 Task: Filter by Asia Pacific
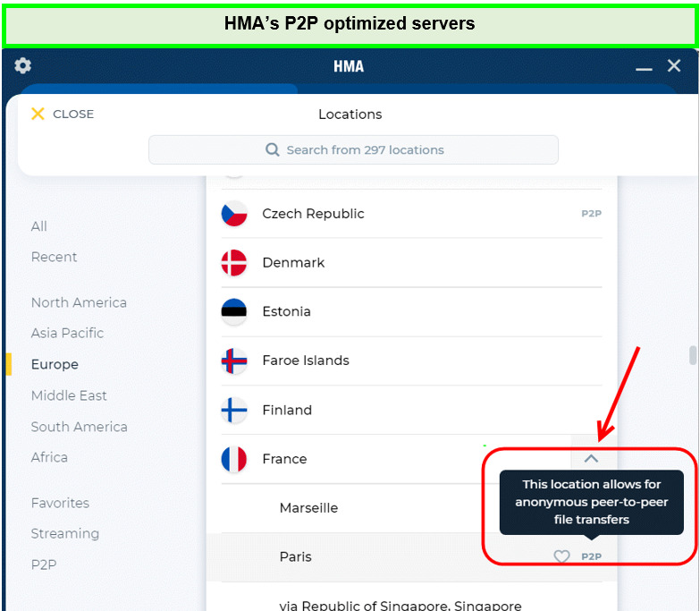67,333
